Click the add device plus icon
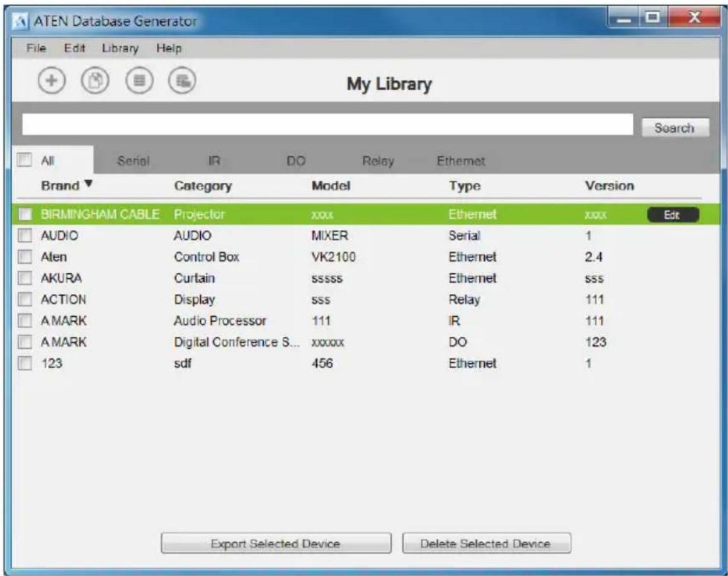 click(52, 81)
